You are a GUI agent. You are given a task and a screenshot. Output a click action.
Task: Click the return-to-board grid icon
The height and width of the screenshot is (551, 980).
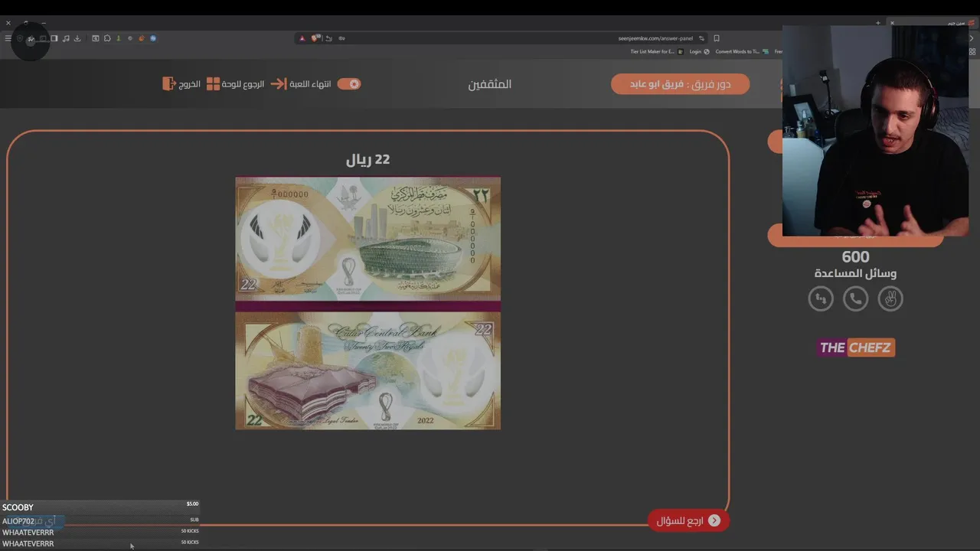coord(213,83)
